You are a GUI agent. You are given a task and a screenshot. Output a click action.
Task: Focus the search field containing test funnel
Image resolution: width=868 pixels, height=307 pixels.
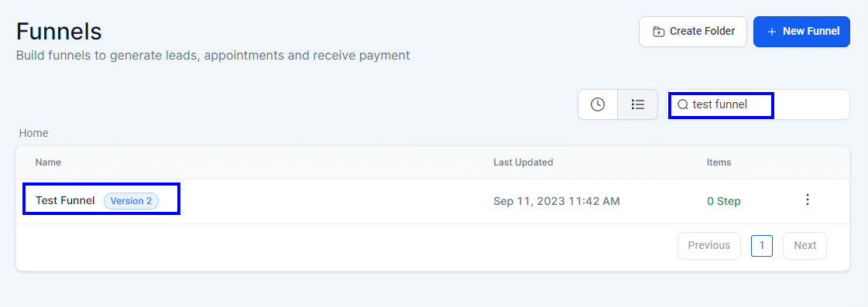758,104
